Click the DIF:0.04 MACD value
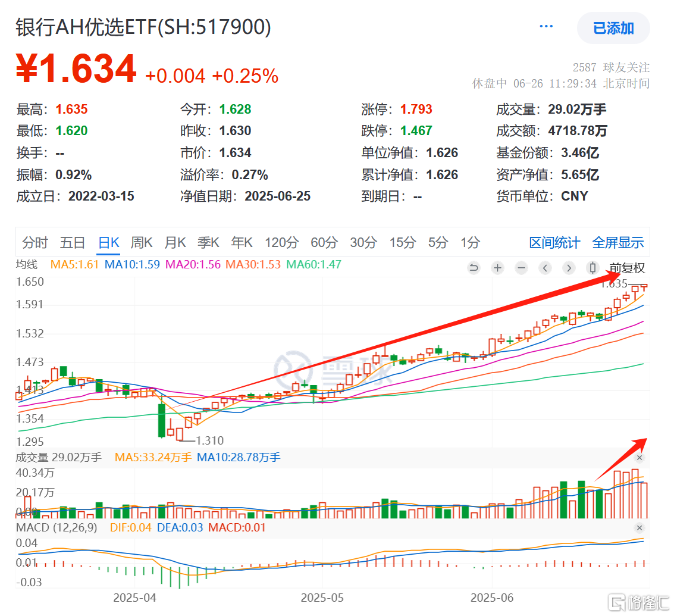 tap(131, 528)
